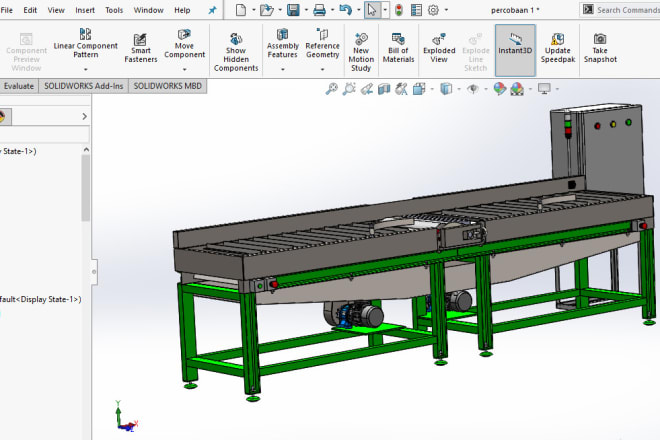
Task: Open the Window menu
Action: (x=149, y=10)
